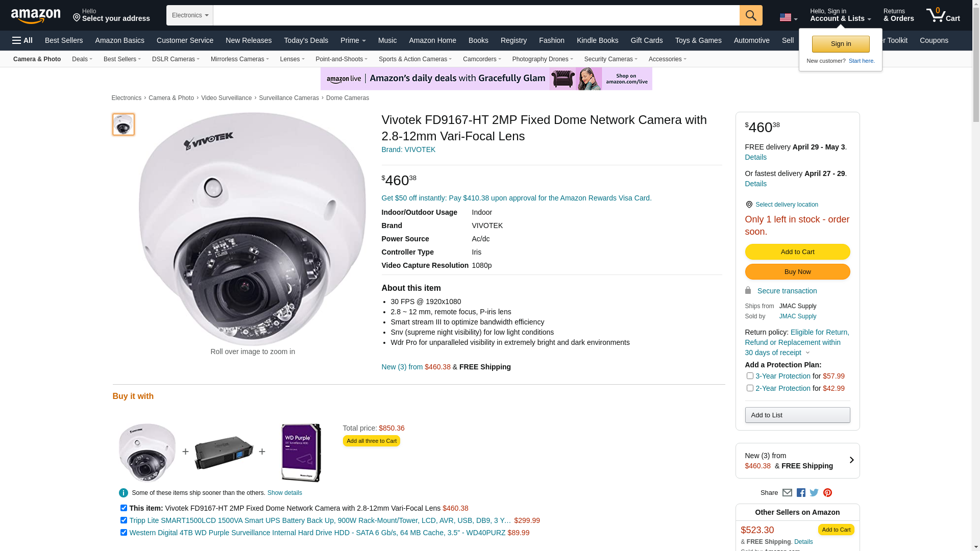Check the 2-Year Protection plan box
Screen dimensions: 980x551
[x=750, y=388]
